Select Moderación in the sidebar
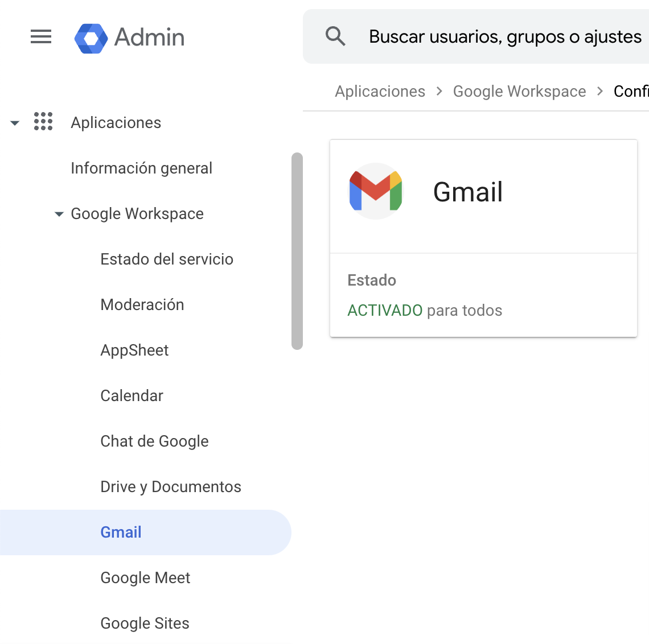The image size is (649, 644). [142, 305]
